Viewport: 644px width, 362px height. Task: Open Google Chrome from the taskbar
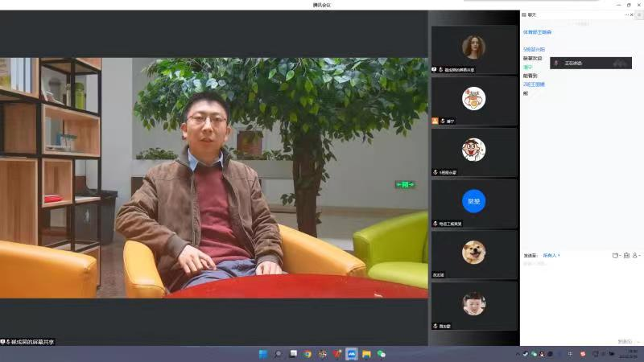pos(308,354)
